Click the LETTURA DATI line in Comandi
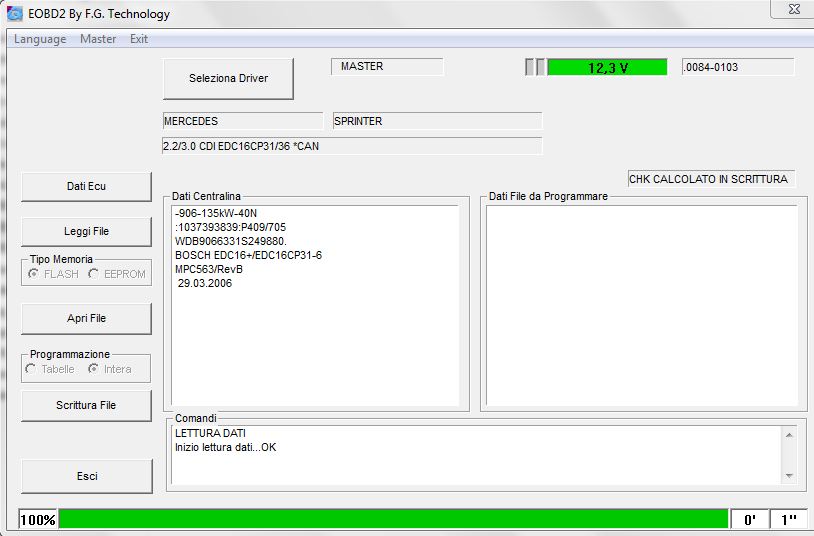 click(x=210, y=433)
